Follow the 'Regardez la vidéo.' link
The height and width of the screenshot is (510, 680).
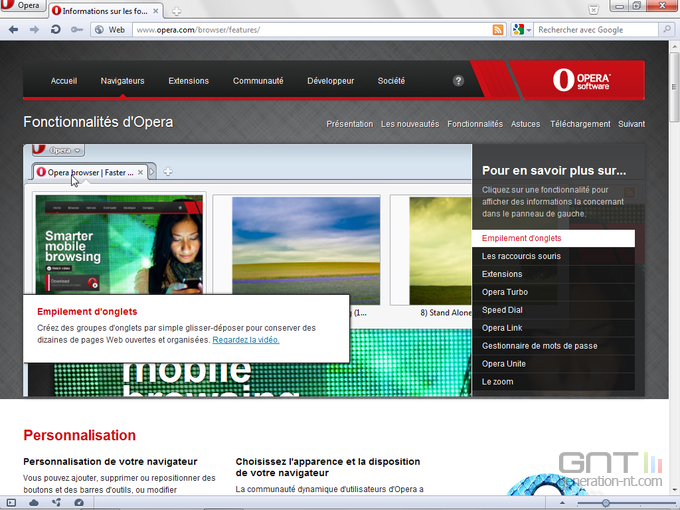point(245,340)
